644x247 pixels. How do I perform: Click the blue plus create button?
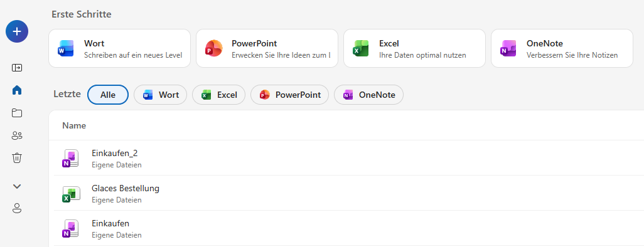pos(17,31)
